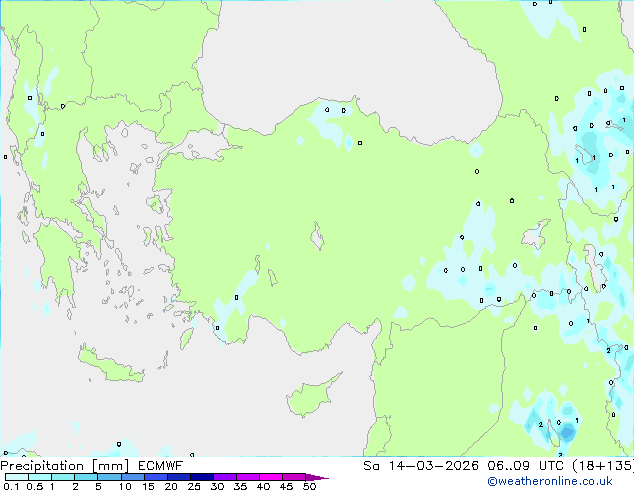Click the '15' legend scale value
Image resolution: width=634 pixels, height=490 pixels.
click(x=148, y=486)
